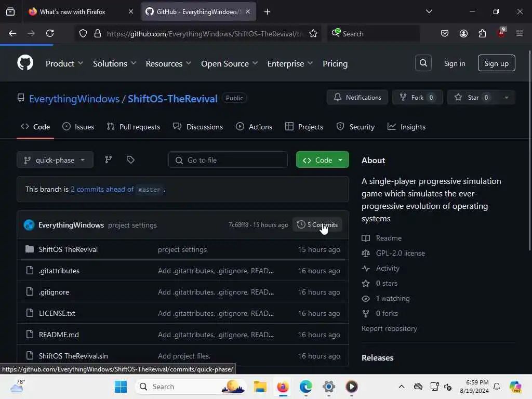This screenshot has width=532, height=399.
Task: Open the media player taskbar icon
Action: coord(352,387)
